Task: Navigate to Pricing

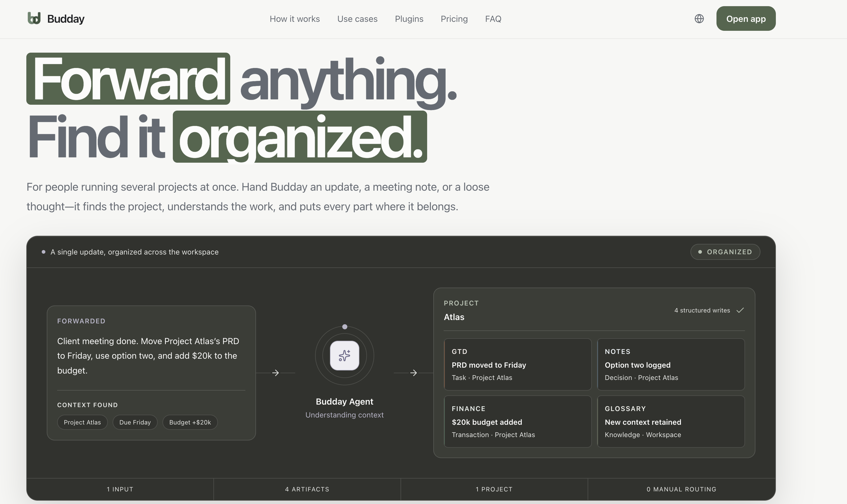Action: click(x=454, y=19)
